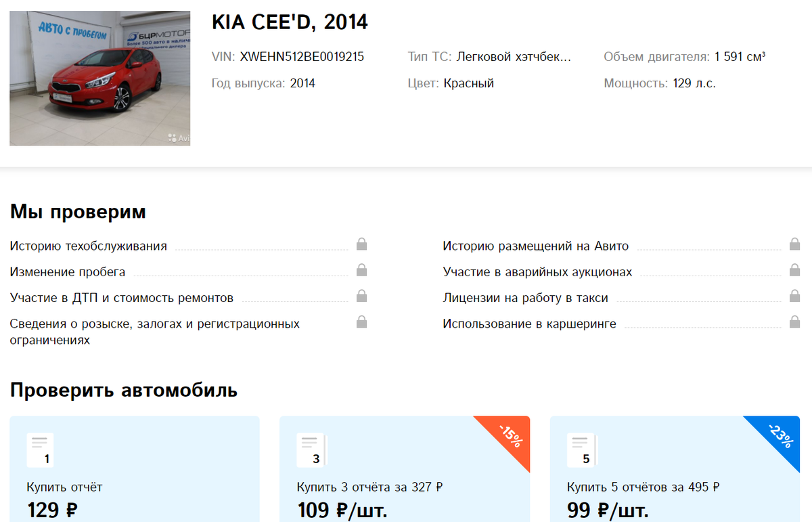Click the 129 ₽ price
The image size is (812, 522).
click(x=52, y=509)
